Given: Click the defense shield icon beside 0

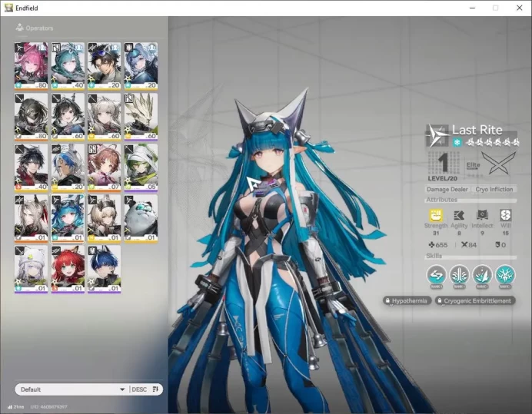Looking at the screenshot, I should [497, 244].
